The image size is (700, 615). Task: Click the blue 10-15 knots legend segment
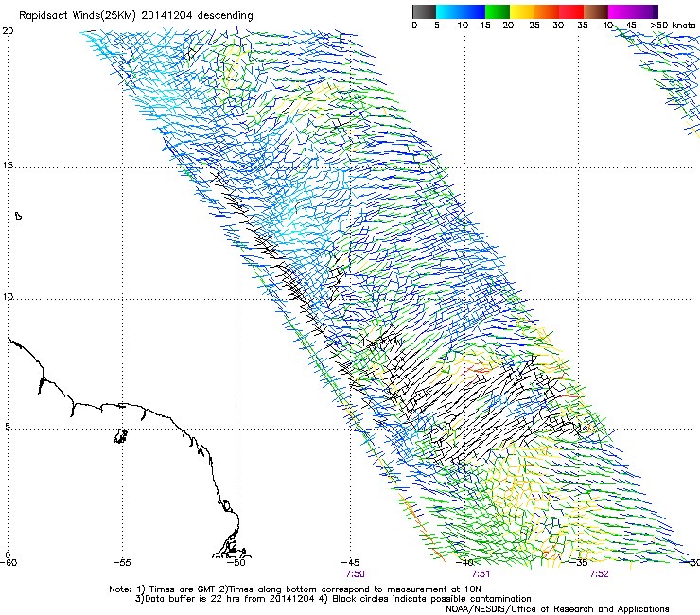[x=473, y=11]
